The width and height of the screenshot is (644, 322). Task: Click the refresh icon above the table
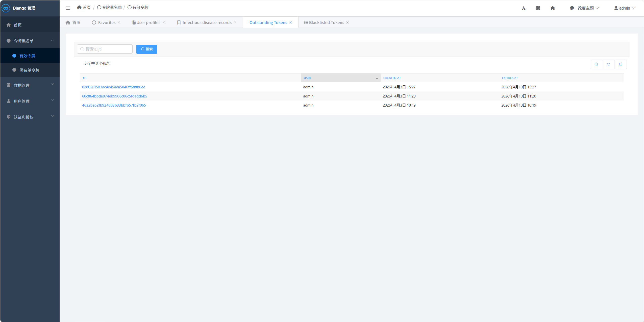[x=608, y=64]
